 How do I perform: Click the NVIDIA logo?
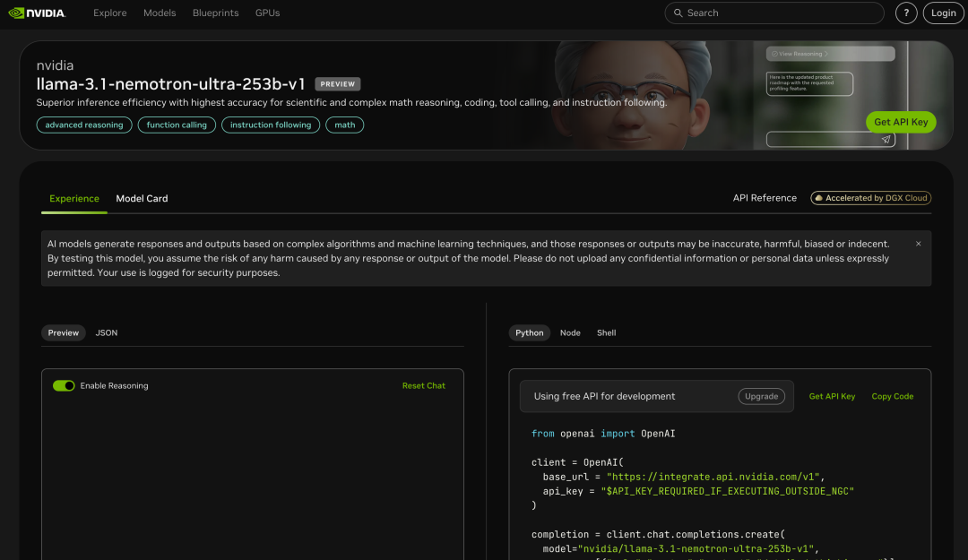click(37, 13)
